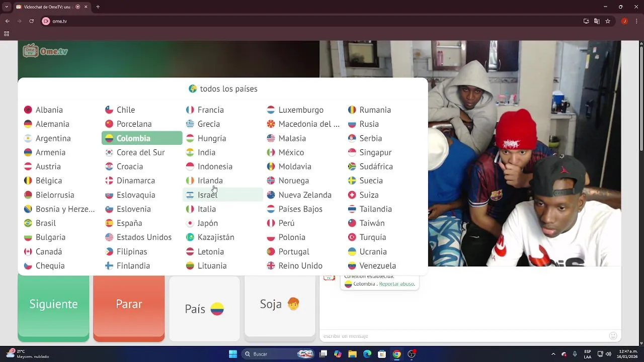644x362 pixels.
Task: Click the Parar button
Action: [129, 308]
